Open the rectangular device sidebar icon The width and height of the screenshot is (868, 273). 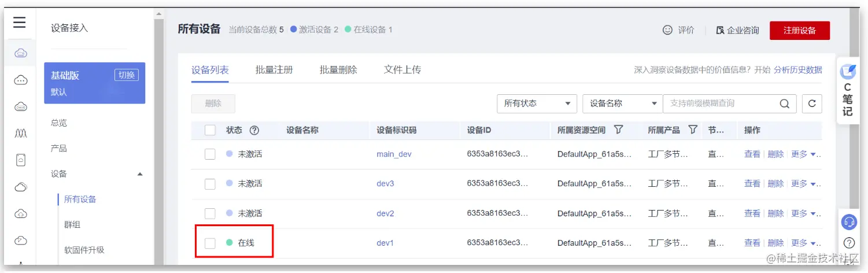21,160
